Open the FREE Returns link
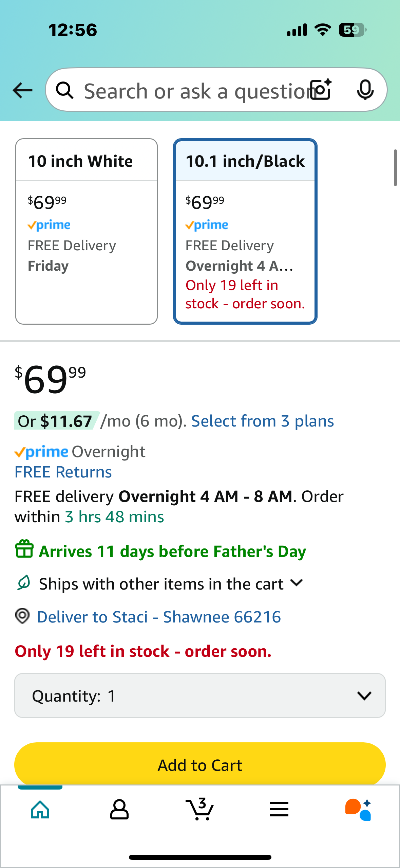The width and height of the screenshot is (400, 868). [63, 472]
